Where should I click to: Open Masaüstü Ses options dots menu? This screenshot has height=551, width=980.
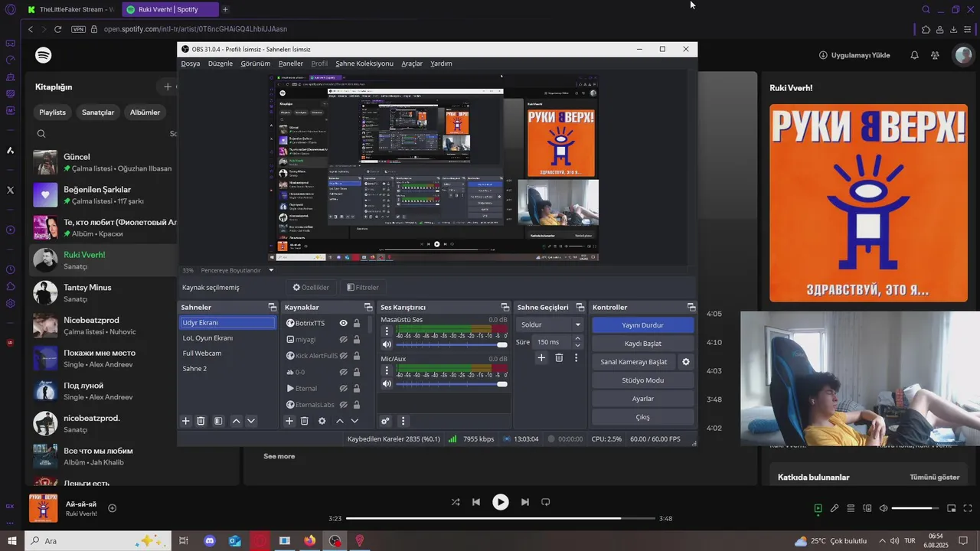387,332
